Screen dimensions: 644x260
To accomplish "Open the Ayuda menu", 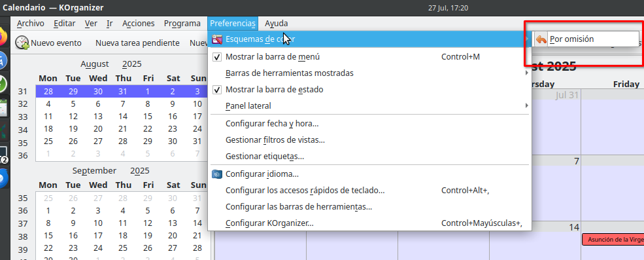I will 277,24.
